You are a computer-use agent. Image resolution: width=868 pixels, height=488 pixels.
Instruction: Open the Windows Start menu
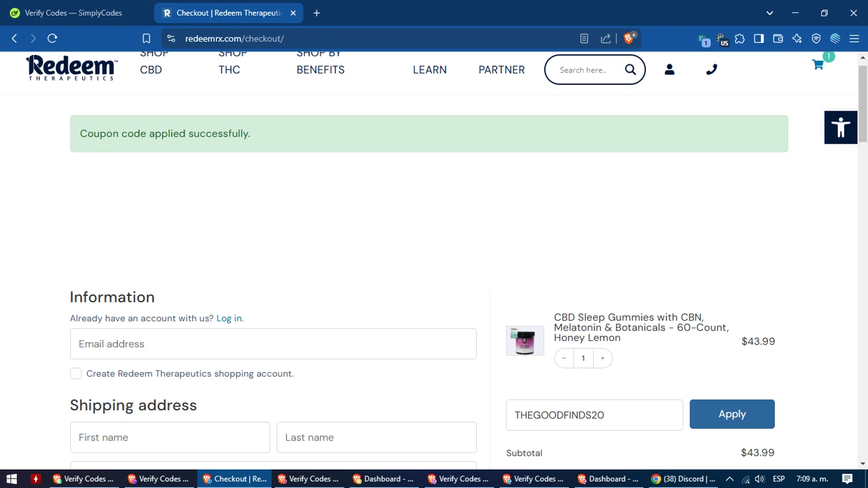tap(12, 479)
